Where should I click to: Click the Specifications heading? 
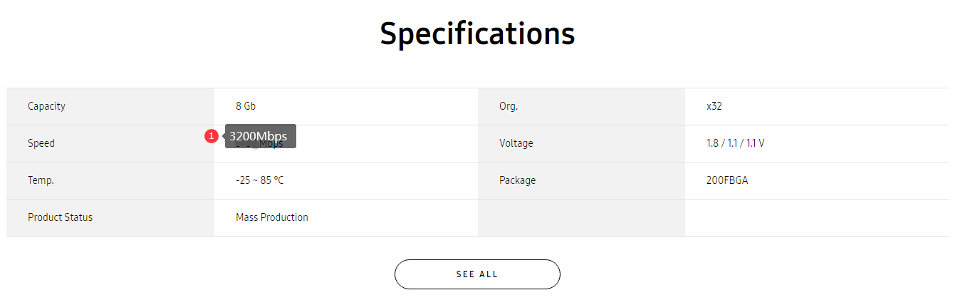coord(477,33)
